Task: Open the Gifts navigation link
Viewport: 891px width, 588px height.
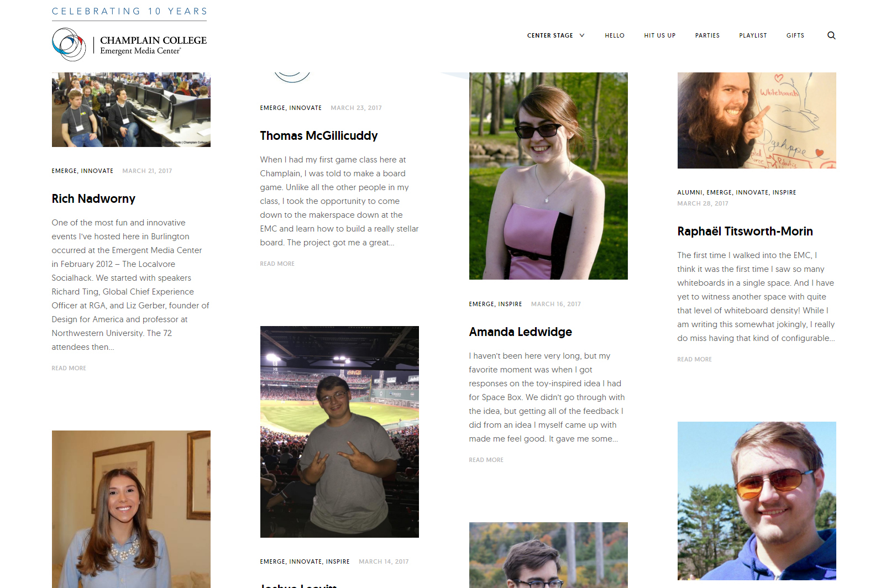Action: tap(795, 35)
